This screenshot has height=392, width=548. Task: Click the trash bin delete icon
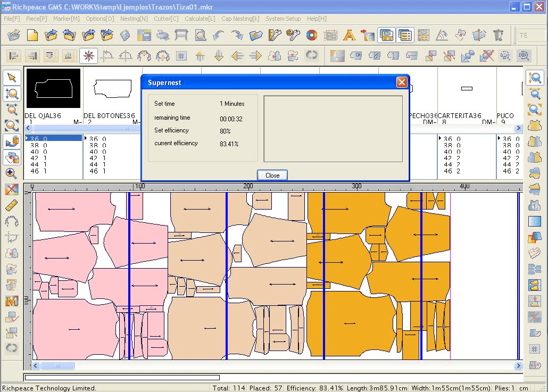(x=498, y=36)
